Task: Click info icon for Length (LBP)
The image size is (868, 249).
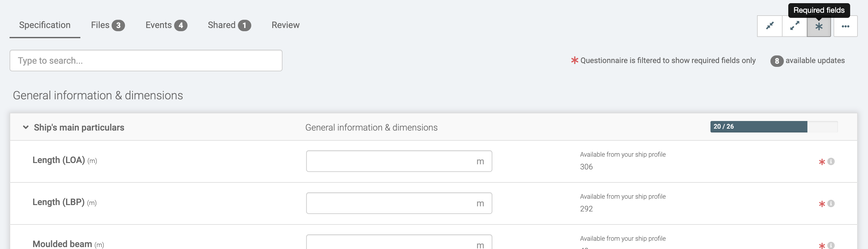Action: tap(831, 203)
